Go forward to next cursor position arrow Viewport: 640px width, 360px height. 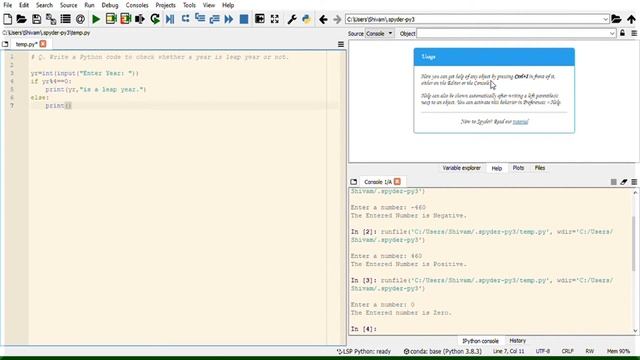click(x=337, y=19)
